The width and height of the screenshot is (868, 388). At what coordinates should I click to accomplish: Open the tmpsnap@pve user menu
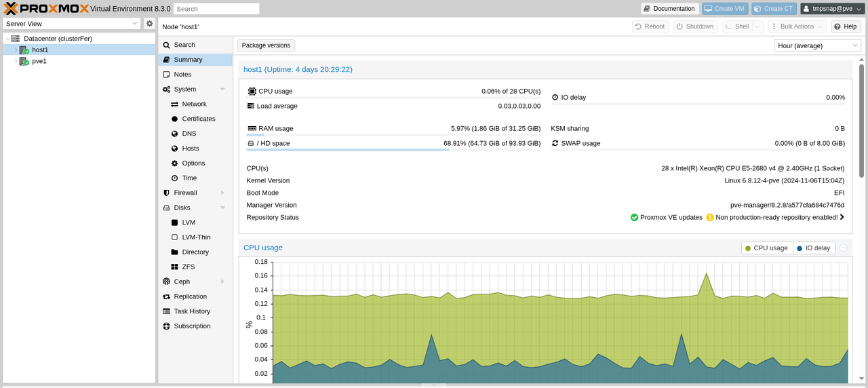tap(832, 8)
